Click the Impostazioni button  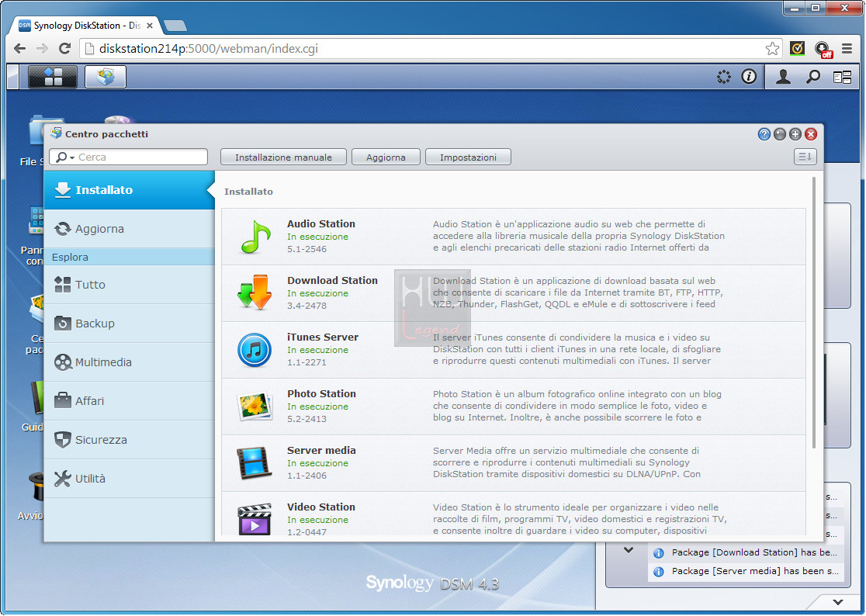click(x=468, y=157)
